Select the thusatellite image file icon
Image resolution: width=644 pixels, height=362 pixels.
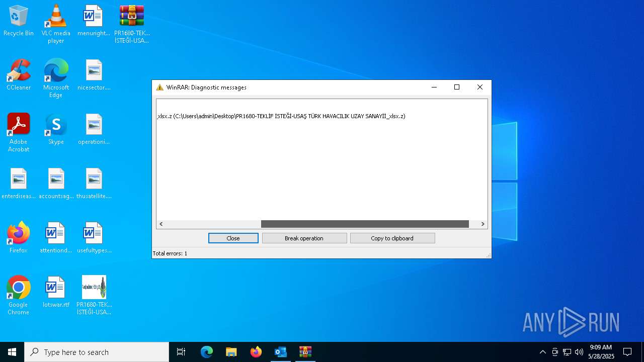(x=94, y=184)
